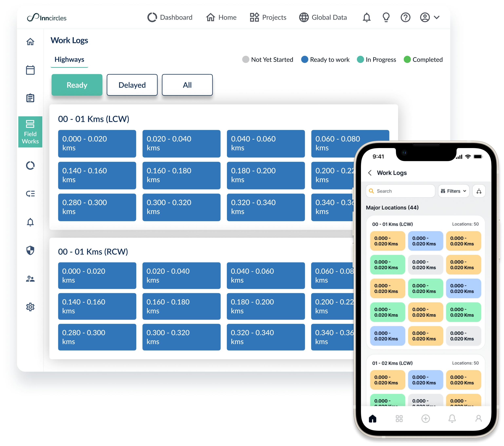The image size is (504, 446).
Task: Expand the user account chevron dropdown
Action: click(437, 17)
